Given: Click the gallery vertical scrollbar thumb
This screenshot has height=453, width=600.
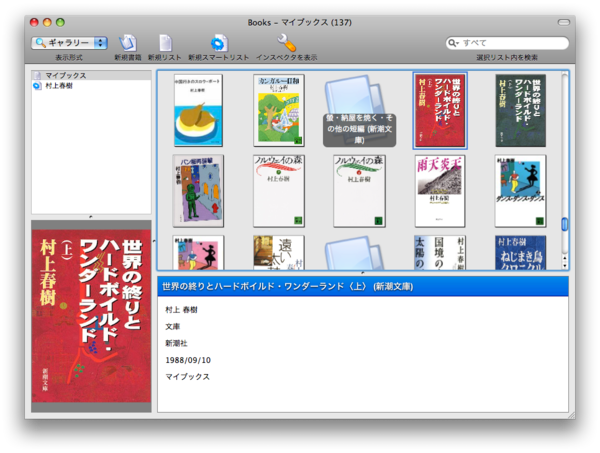Looking at the screenshot, I should 564,224.
